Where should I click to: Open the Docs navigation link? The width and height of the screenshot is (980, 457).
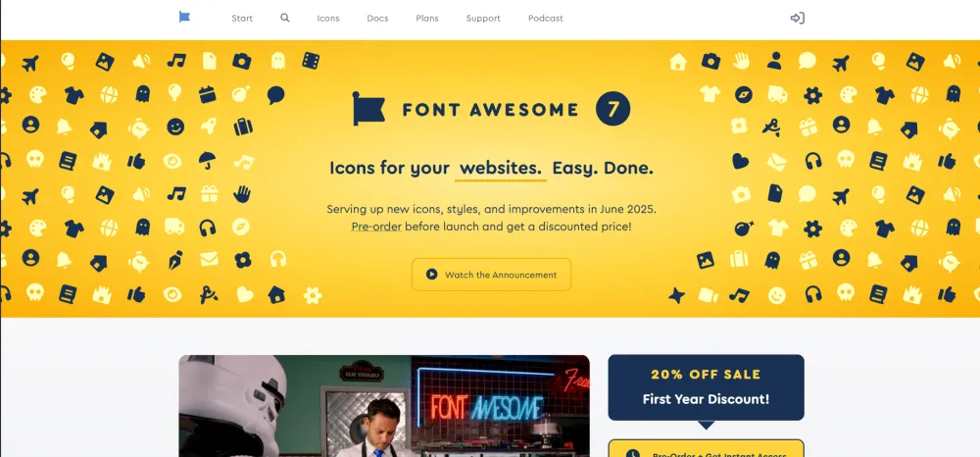(x=377, y=18)
